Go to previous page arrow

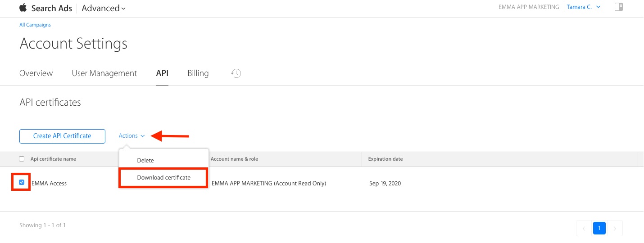[x=584, y=228]
